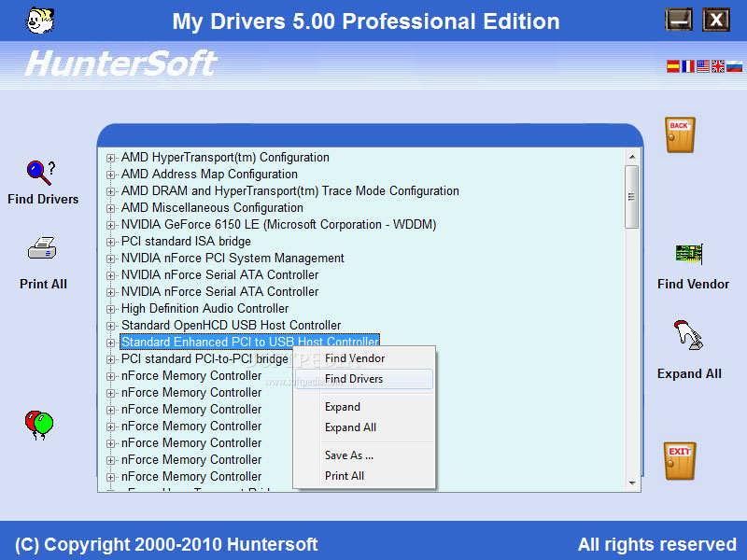Click the device list scrollbar thumb
The image size is (747, 560).
632,197
